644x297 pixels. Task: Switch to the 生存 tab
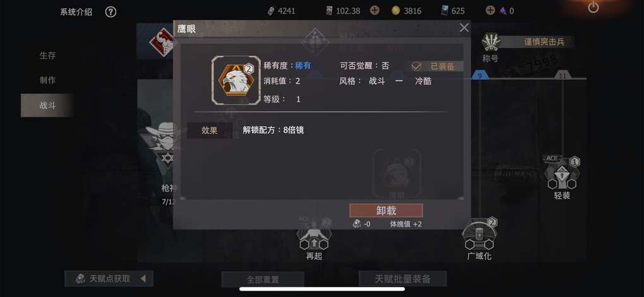[x=47, y=55]
